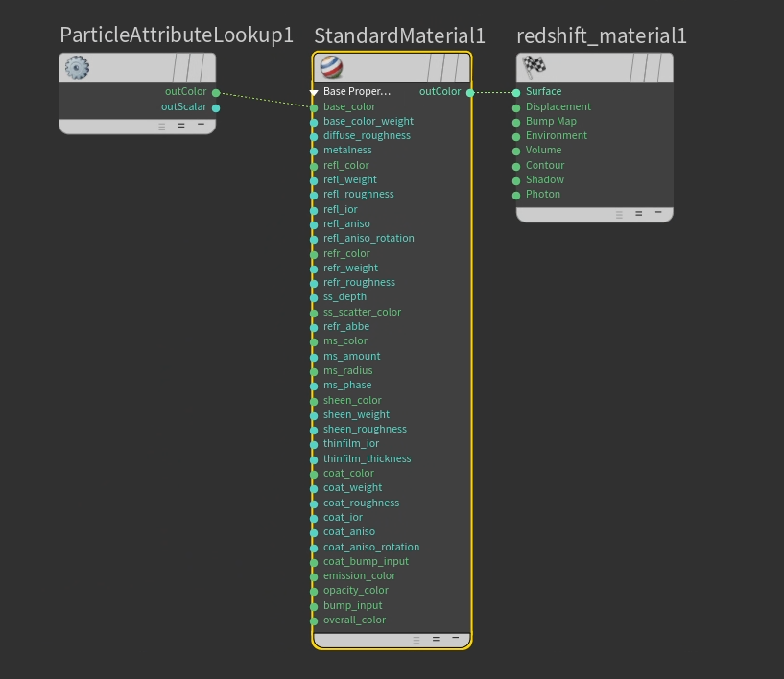This screenshot has height=679, width=784.
Task: Click the redshift_material1 node name label
Action: click(602, 36)
